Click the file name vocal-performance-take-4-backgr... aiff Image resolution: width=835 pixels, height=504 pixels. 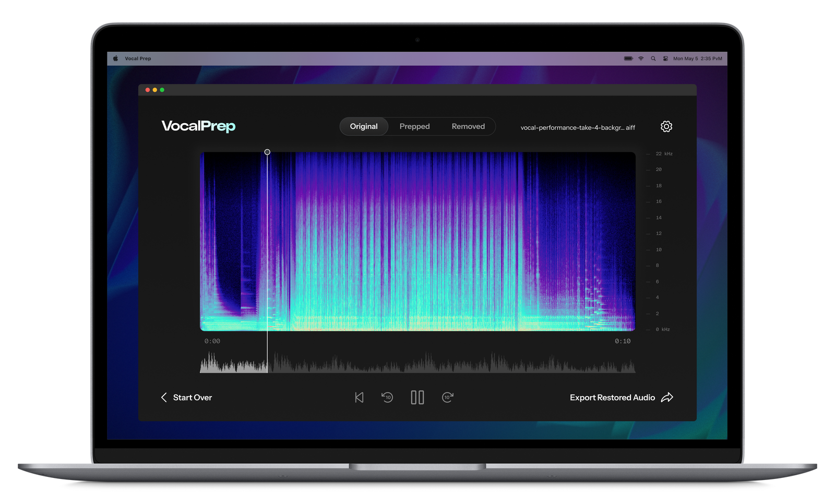578,127
